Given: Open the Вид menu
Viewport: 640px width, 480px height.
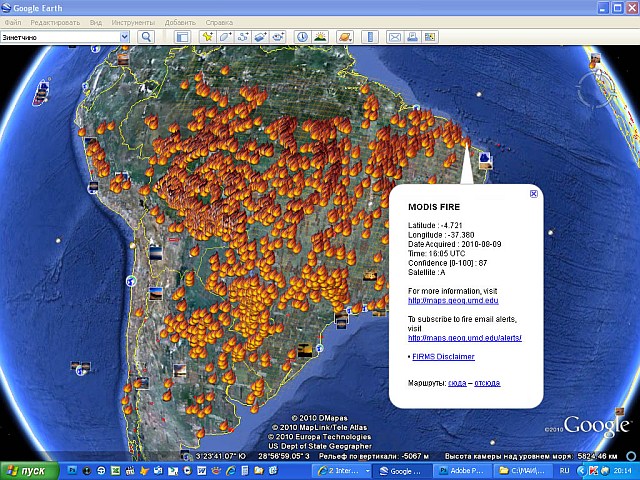Looking at the screenshot, I should (96, 22).
